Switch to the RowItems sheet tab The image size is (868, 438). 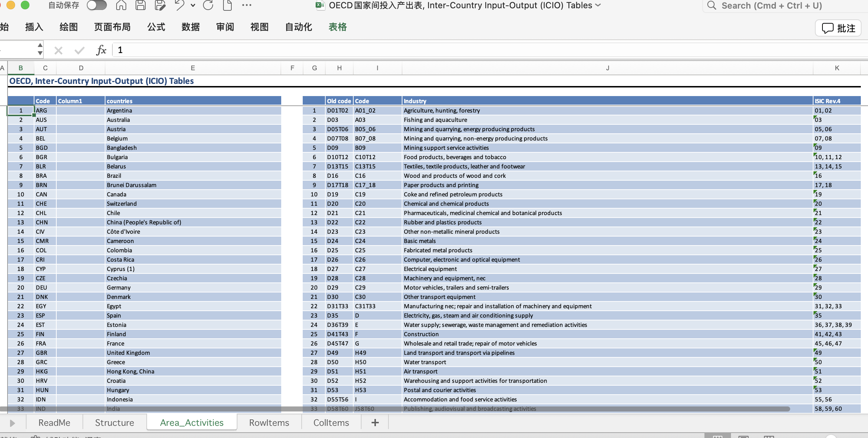tap(269, 423)
